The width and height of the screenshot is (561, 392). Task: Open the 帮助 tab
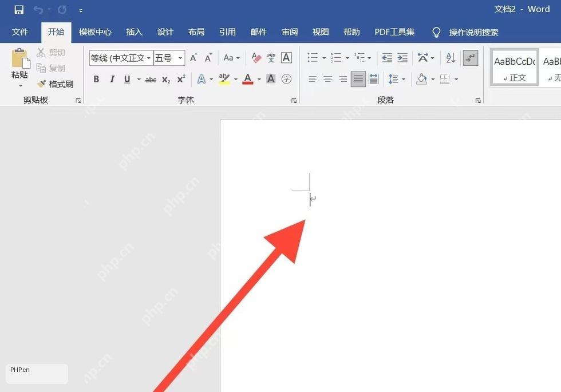point(351,32)
